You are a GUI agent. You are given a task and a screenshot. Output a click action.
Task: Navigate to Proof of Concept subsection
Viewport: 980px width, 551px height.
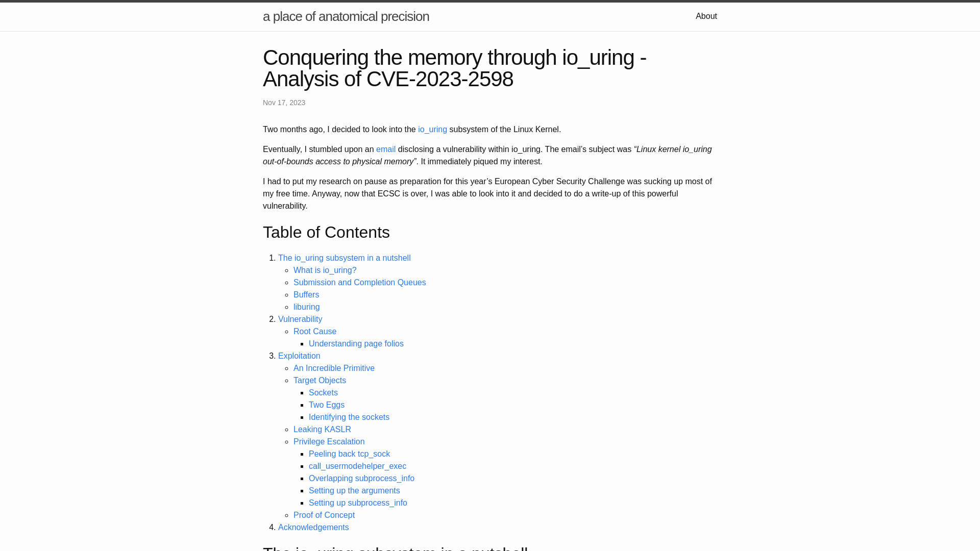coord(324,515)
